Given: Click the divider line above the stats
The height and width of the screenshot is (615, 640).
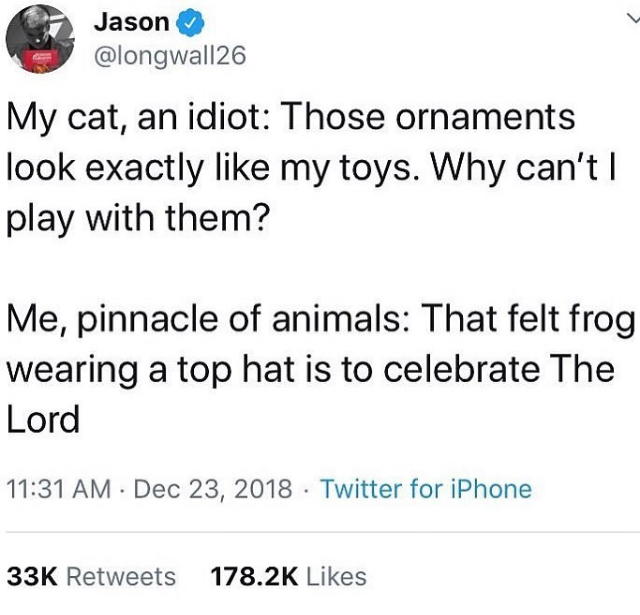Looking at the screenshot, I should (320, 533).
